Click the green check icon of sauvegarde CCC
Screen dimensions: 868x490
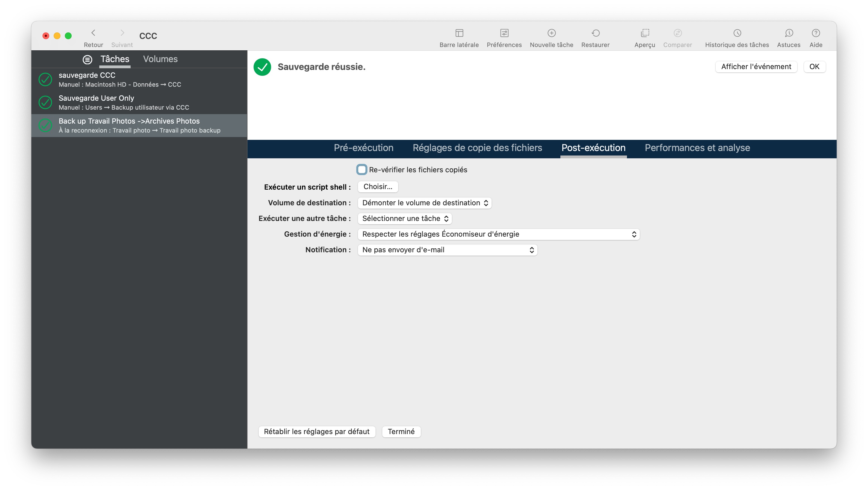click(x=45, y=79)
